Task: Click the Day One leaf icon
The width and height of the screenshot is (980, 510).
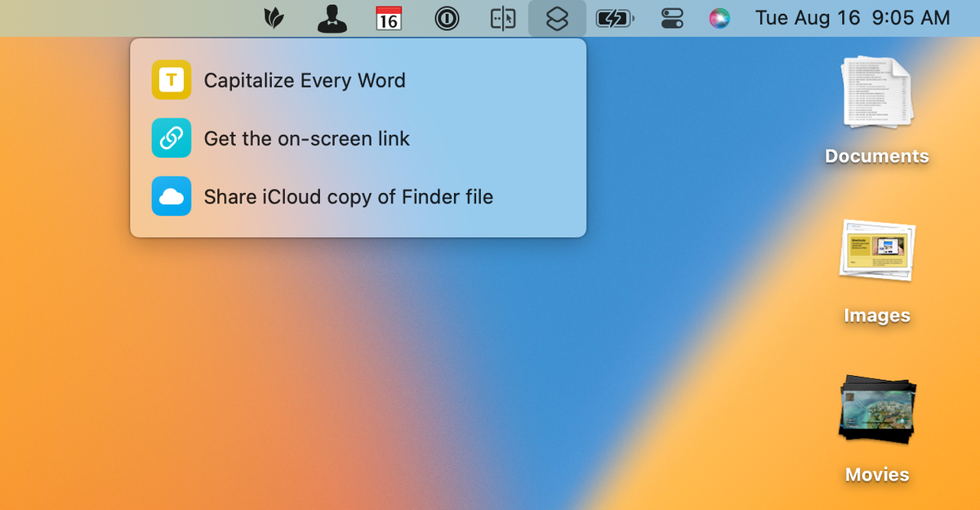Action: 273,18
